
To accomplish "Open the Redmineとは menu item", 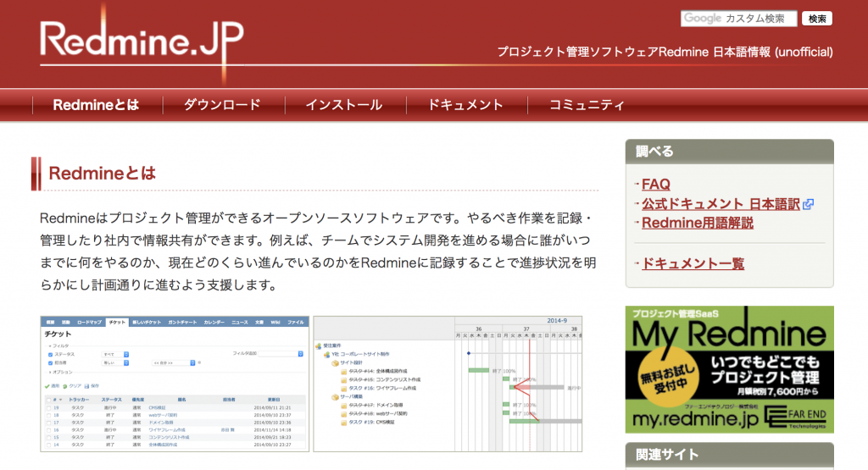I will pos(96,104).
